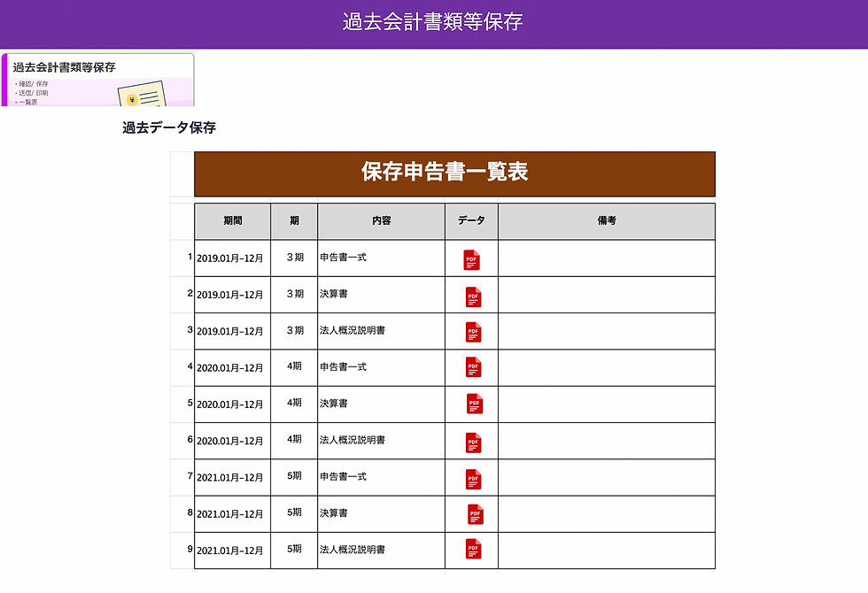Click the 過去会計書類等保存 card thumbnail

(98, 80)
